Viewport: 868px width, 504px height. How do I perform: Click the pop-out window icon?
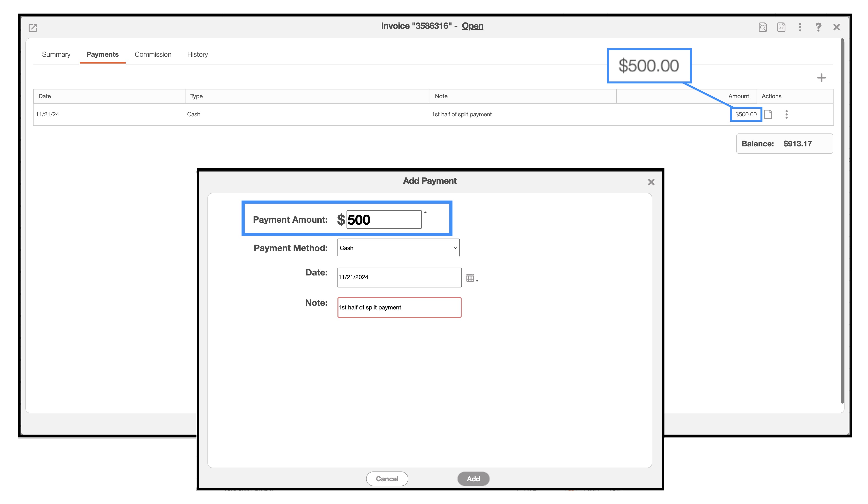(33, 28)
